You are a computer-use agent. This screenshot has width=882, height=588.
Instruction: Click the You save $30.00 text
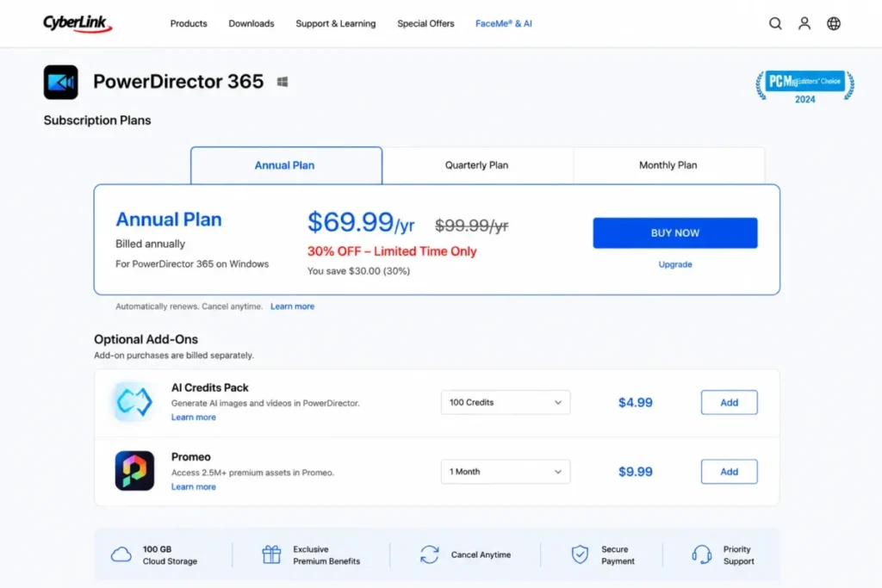(358, 271)
